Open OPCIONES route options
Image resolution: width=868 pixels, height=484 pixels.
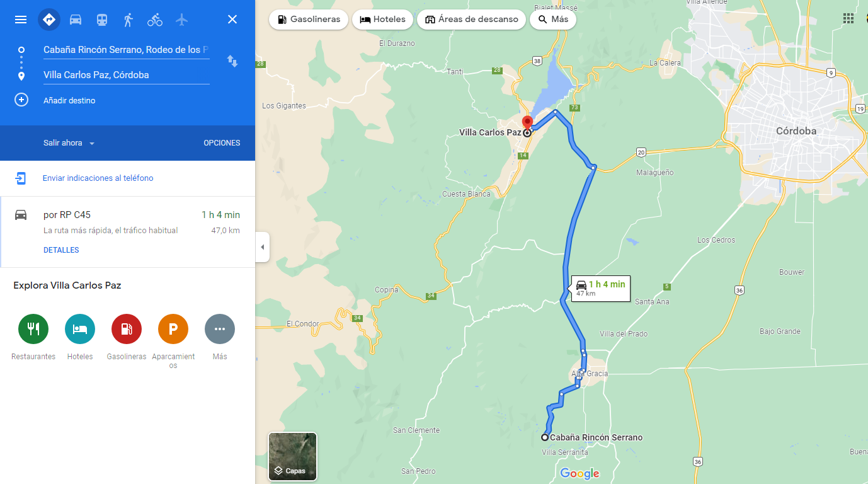click(x=222, y=143)
